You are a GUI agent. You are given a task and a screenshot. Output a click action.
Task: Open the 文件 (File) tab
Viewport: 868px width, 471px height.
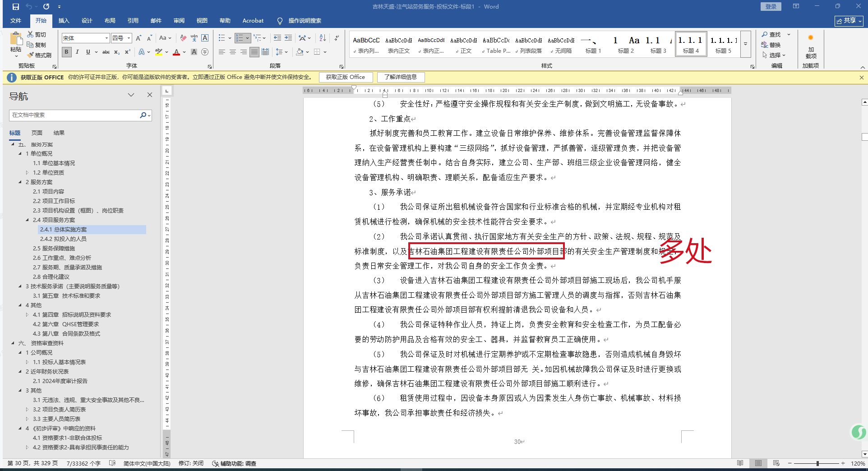16,20
